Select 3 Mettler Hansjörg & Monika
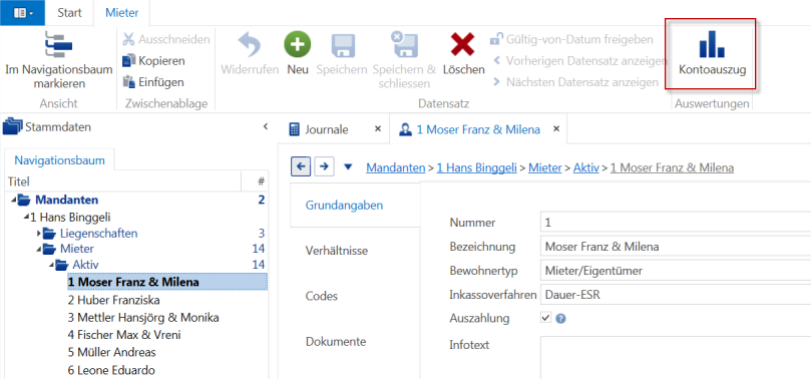The image size is (811, 379). (143, 317)
